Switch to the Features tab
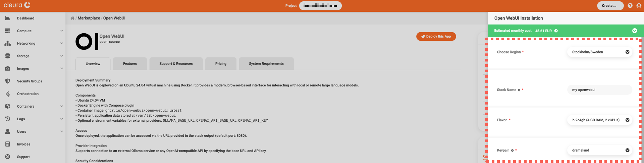Screen dimensions: 644x163 [130, 64]
